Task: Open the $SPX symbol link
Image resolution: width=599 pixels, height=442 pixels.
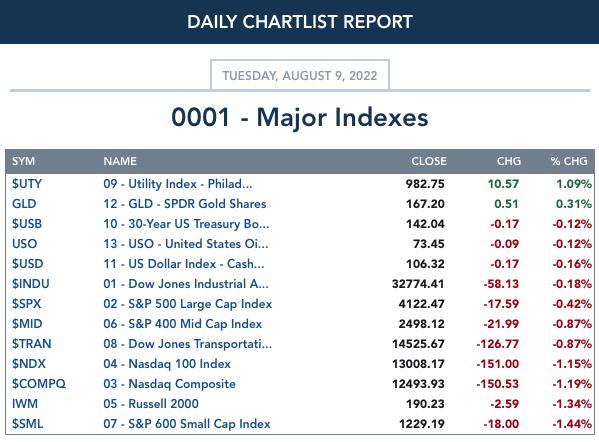Action: 26,304
